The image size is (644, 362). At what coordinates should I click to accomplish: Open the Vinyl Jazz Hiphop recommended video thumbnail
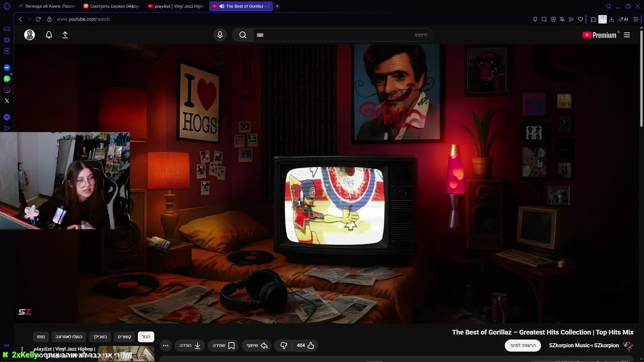pos(126,353)
